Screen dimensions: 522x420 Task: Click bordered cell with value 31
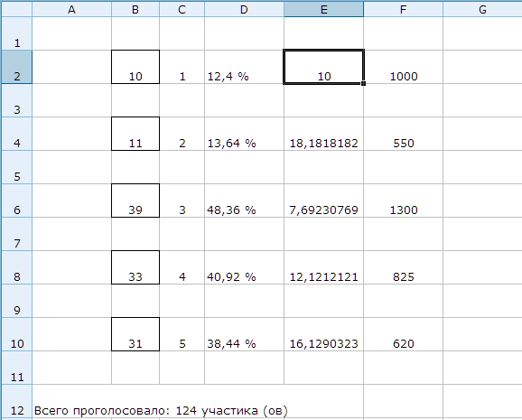pyautogui.click(x=135, y=334)
